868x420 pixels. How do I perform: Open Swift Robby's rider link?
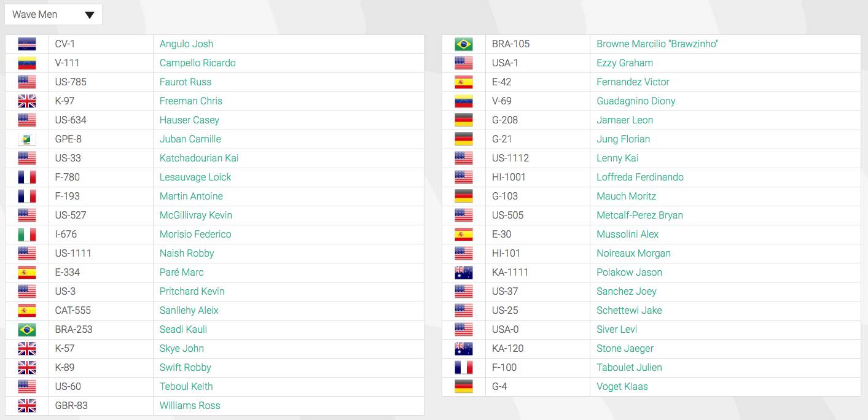pos(185,368)
